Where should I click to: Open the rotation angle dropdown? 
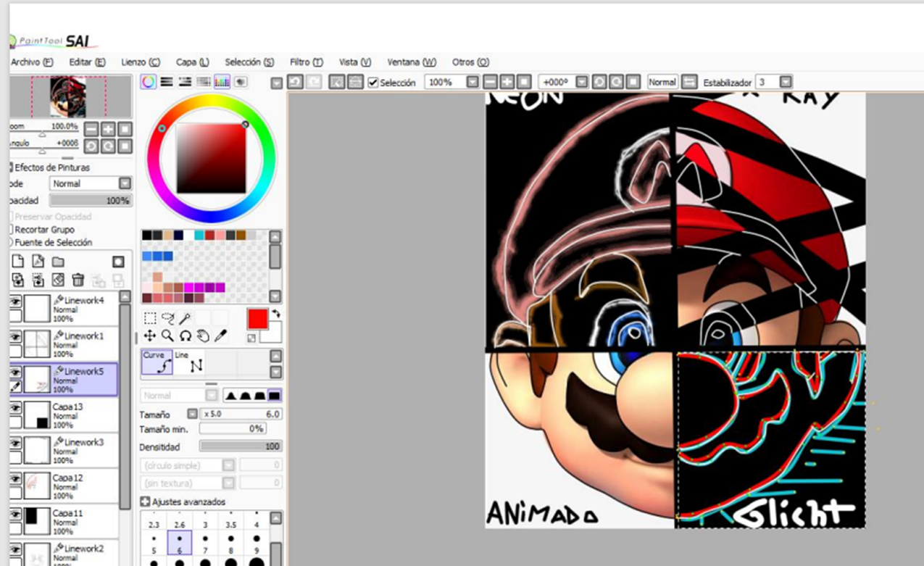(581, 82)
